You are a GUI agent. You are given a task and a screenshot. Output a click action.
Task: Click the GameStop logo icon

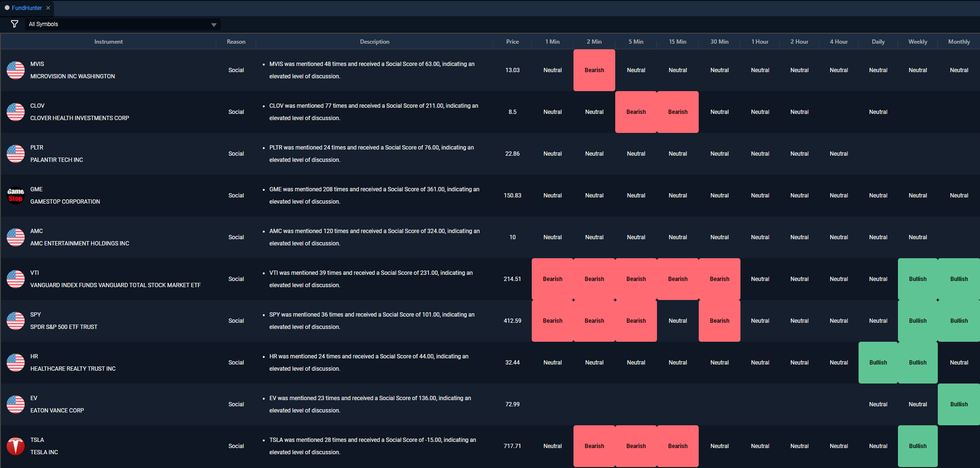16,196
